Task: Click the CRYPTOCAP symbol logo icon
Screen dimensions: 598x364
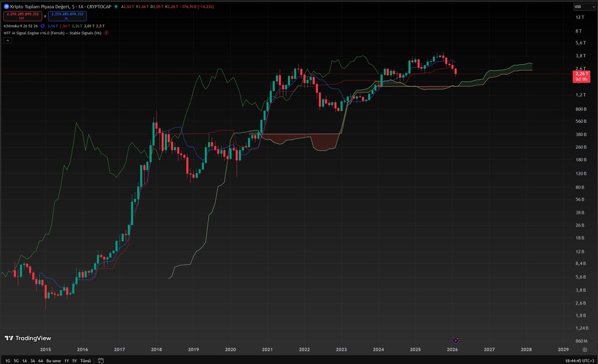Action: coord(7,6)
